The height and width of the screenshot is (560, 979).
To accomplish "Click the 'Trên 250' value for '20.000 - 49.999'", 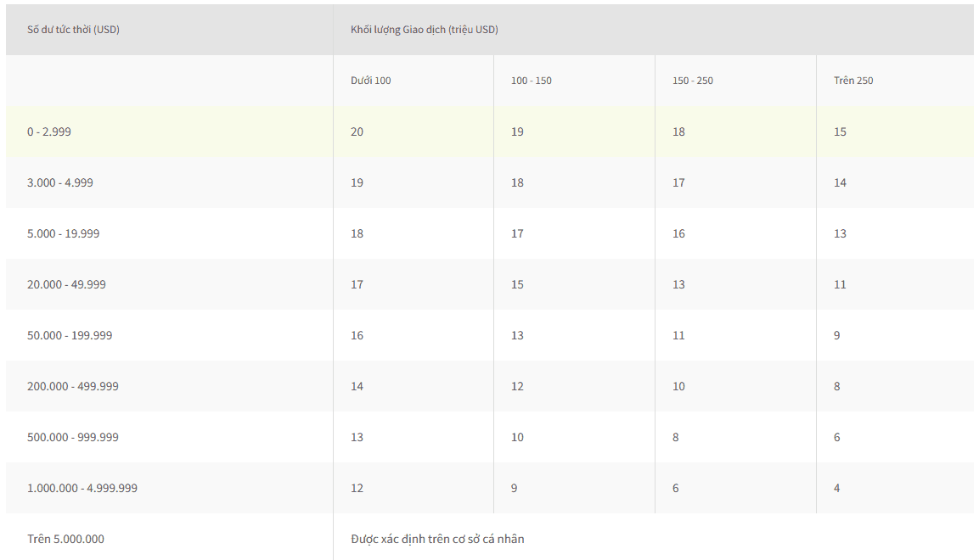I will pos(840,284).
